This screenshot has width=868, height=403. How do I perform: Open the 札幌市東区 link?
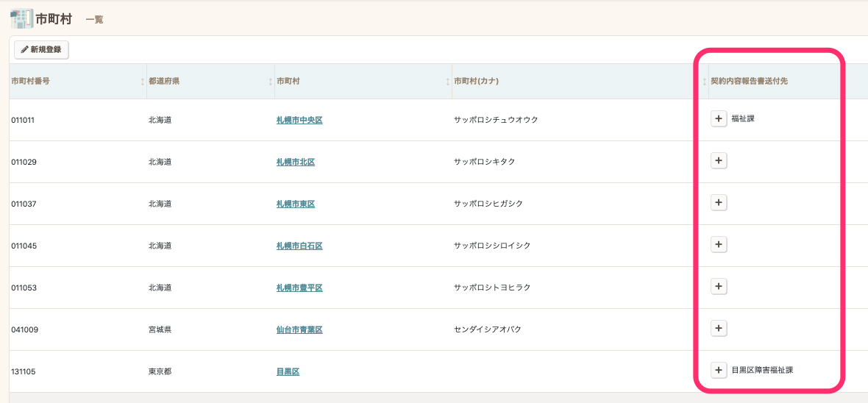click(x=295, y=204)
